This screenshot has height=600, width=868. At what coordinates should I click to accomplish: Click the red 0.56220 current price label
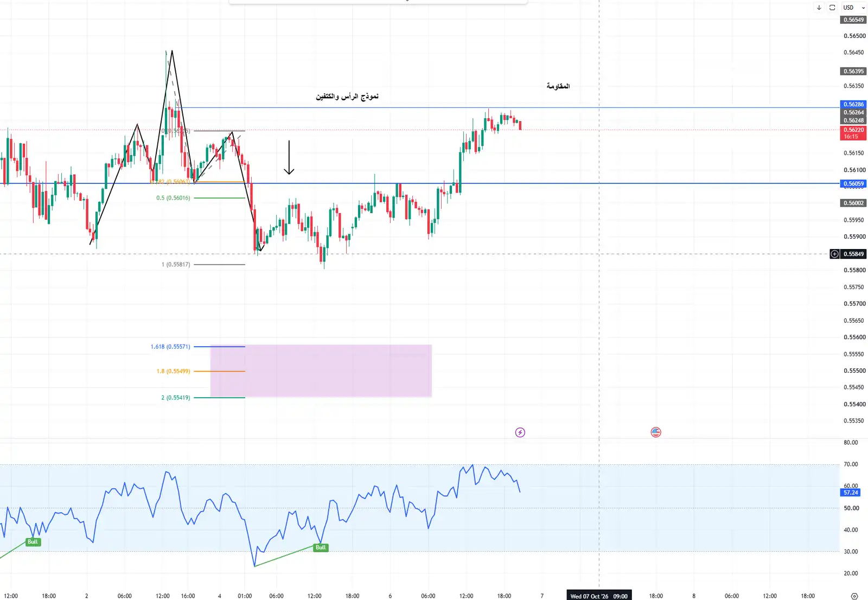(853, 133)
